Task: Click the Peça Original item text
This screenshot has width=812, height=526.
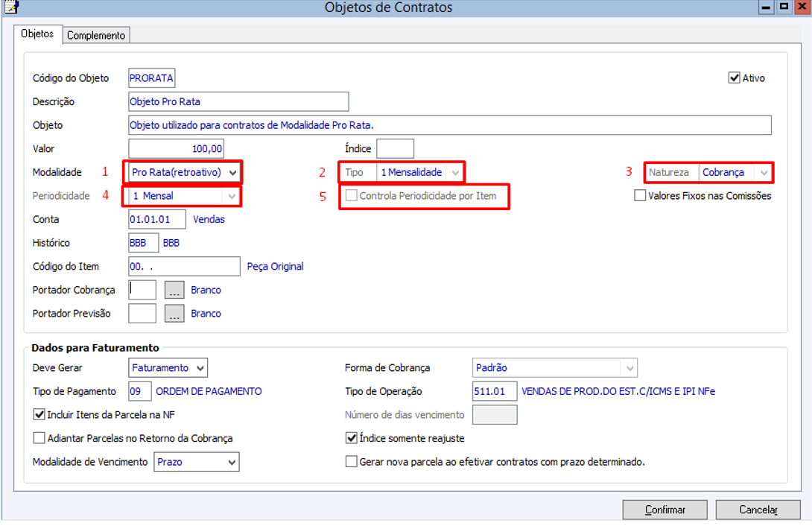Action: [x=275, y=267]
